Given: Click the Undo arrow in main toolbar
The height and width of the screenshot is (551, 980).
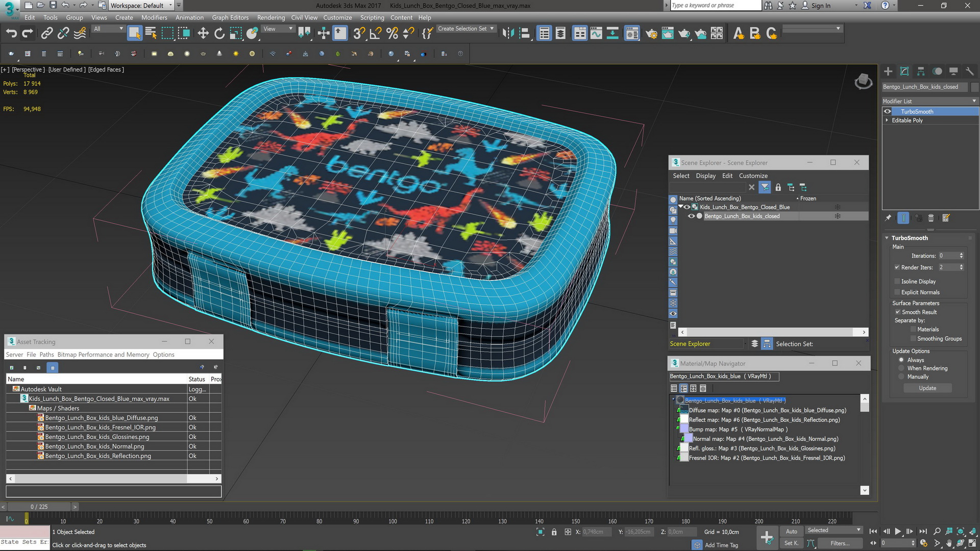Looking at the screenshot, I should click(11, 34).
